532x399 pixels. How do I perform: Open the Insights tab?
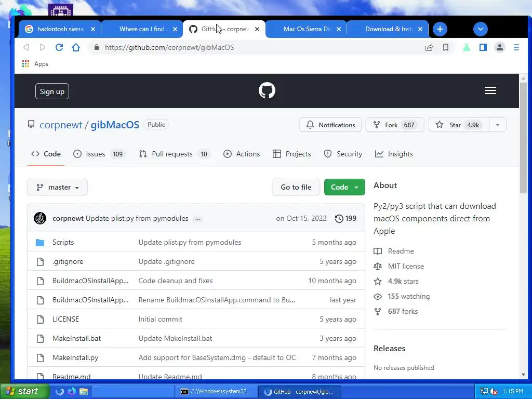(x=394, y=154)
